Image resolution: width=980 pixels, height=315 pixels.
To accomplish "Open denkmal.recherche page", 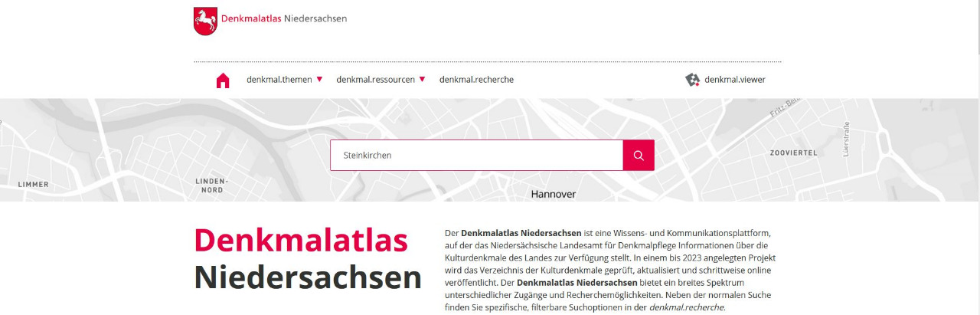I will pos(476,80).
